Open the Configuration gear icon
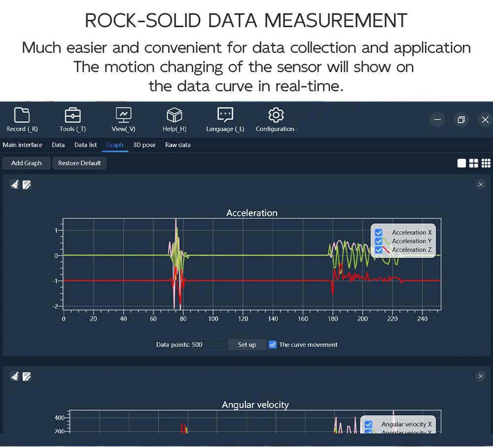Image resolution: width=493 pixels, height=448 pixels. pyautogui.click(x=276, y=115)
